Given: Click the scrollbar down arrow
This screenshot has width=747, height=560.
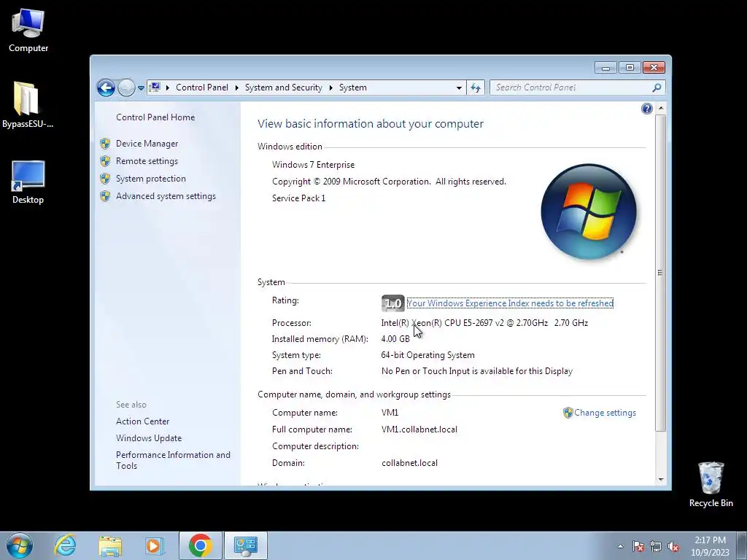Looking at the screenshot, I should (660, 480).
